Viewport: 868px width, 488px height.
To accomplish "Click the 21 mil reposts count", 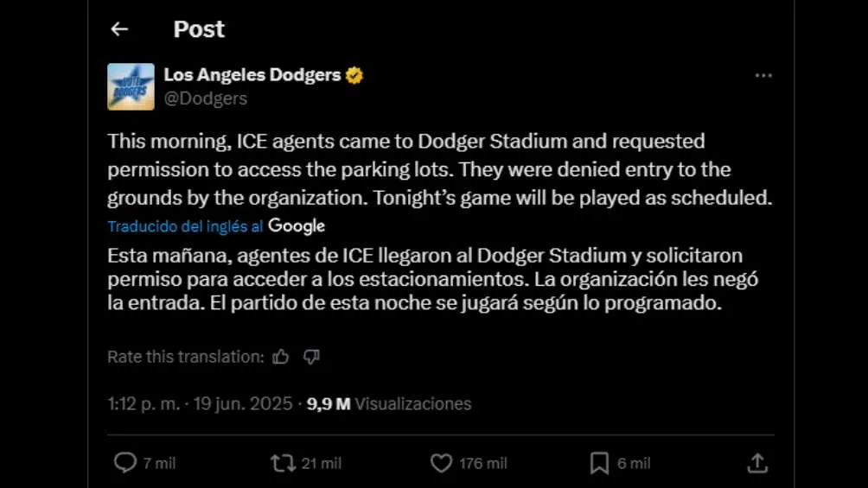I will (321, 464).
